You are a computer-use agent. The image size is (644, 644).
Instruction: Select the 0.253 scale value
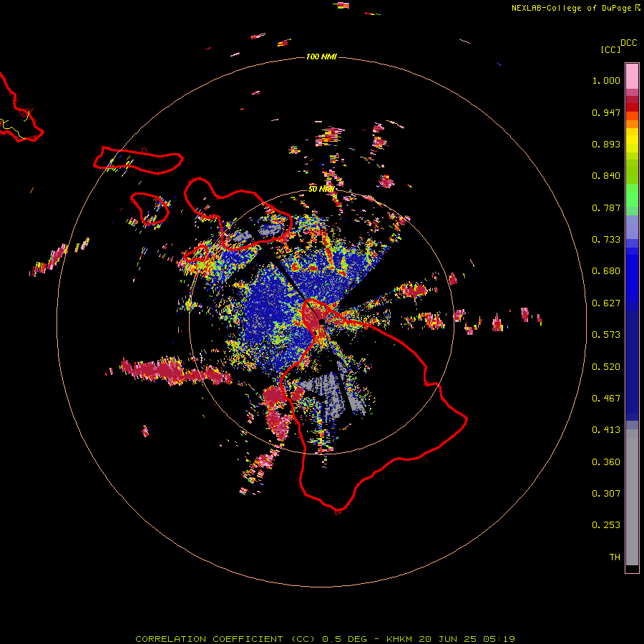(x=606, y=525)
